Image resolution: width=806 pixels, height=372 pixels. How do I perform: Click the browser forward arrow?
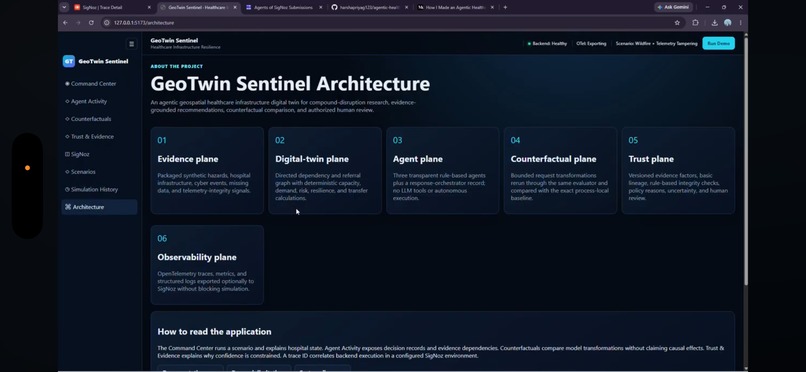click(78, 23)
